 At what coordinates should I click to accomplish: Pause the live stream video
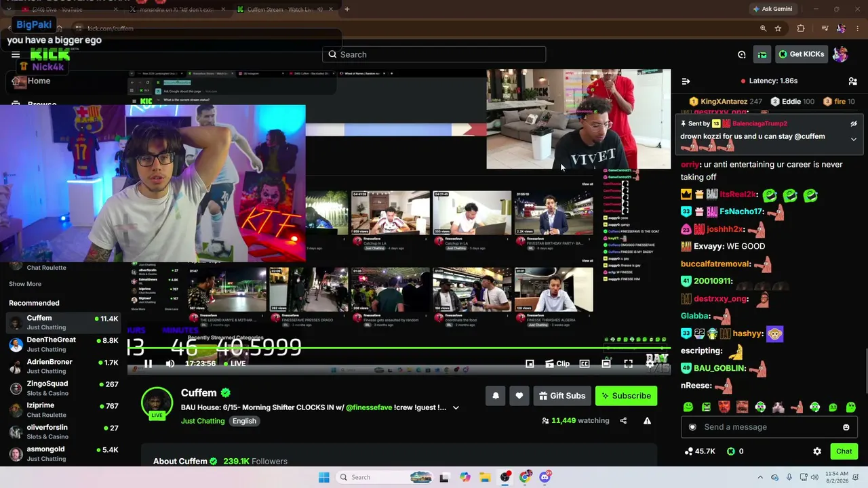[x=148, y=364]
